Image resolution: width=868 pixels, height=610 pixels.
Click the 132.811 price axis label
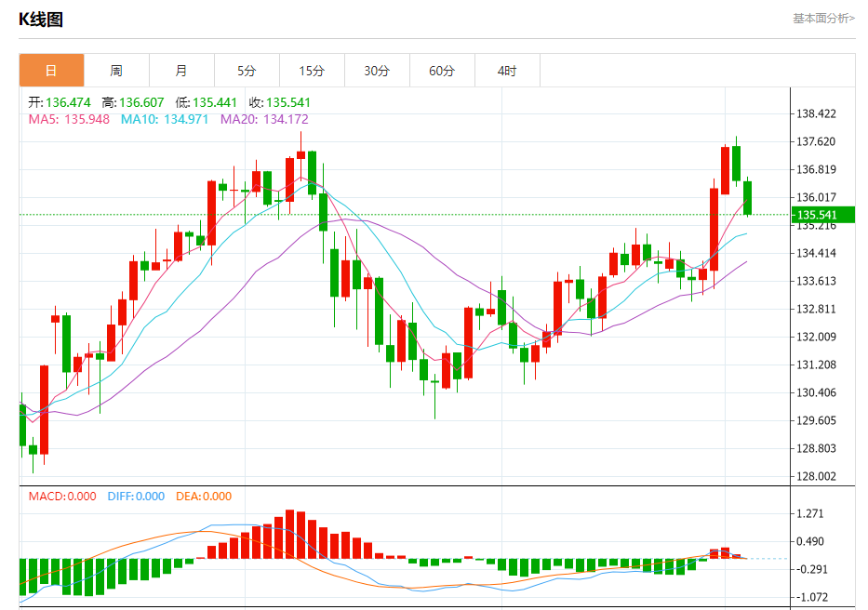pyautogui.click(x=816, y=309)
